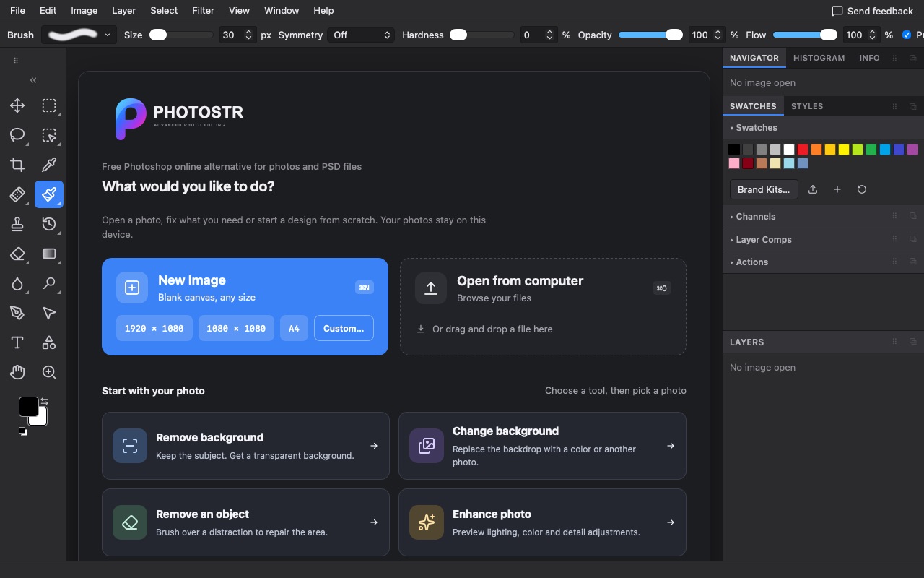
Task: Select the Eraser tool
Action: 17,254
